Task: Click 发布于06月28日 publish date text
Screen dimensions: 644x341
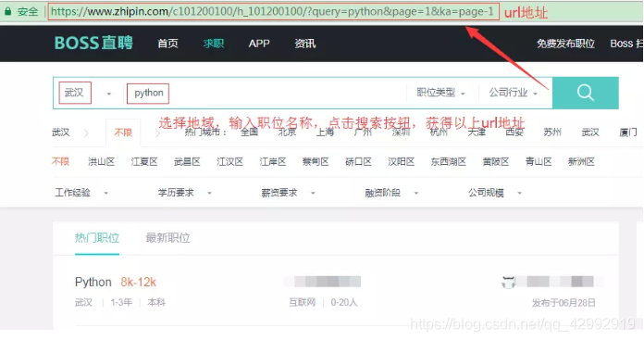Action: tap(563, 303)
